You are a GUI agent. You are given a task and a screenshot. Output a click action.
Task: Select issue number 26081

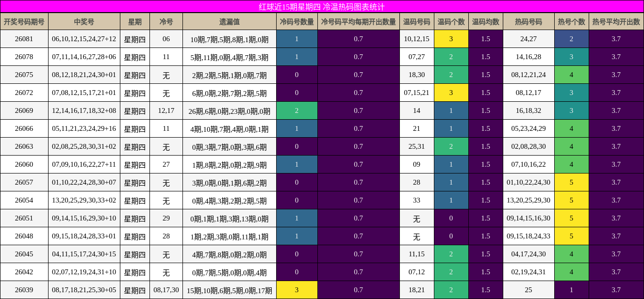tap(24, 39)
